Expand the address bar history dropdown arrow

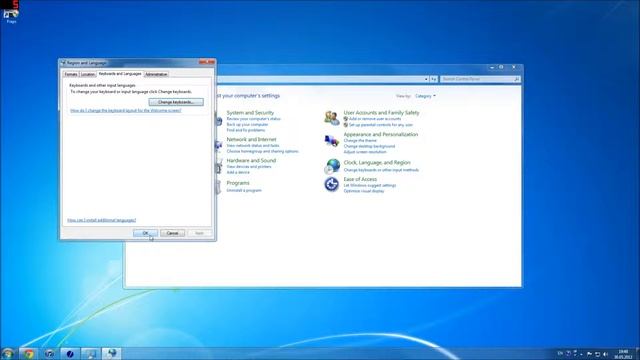[x=426, y=79]
